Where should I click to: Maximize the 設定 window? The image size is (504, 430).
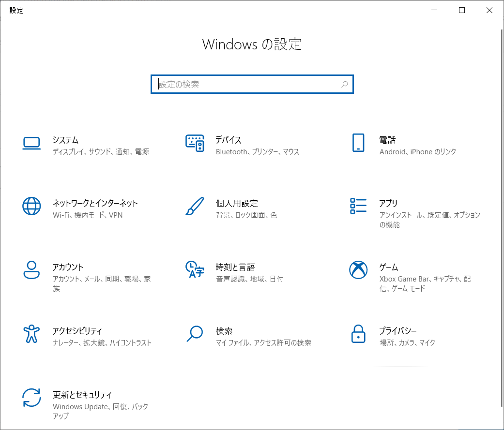click(x=462, y=10)
